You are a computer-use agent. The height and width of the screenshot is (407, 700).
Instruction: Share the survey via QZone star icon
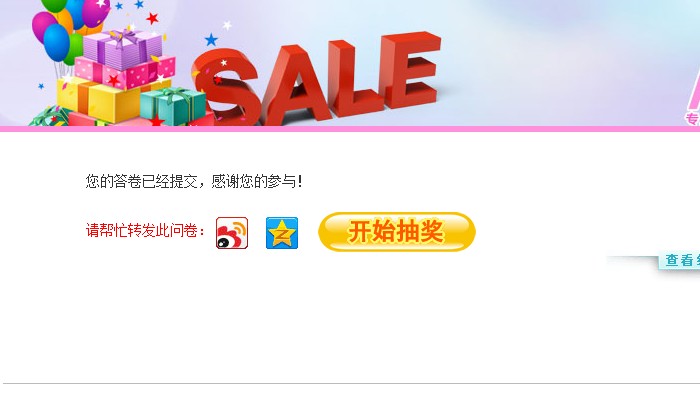click(x=282, y=233)
